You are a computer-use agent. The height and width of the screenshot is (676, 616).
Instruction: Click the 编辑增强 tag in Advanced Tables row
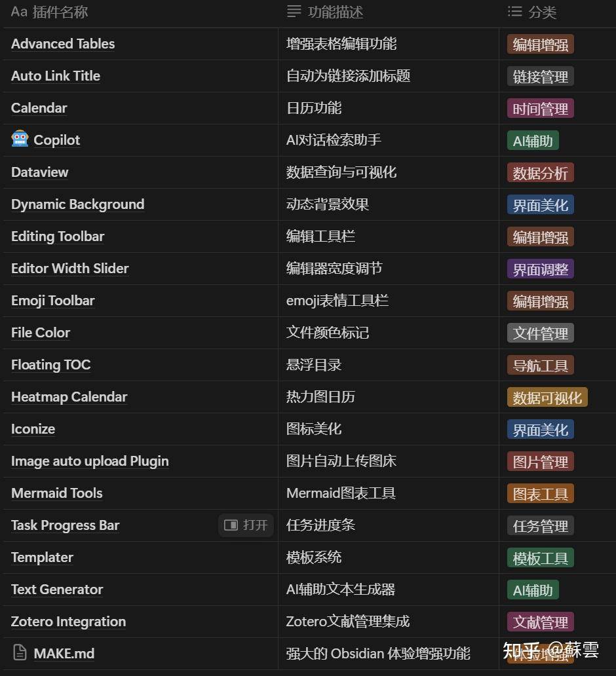click(541, 44)
